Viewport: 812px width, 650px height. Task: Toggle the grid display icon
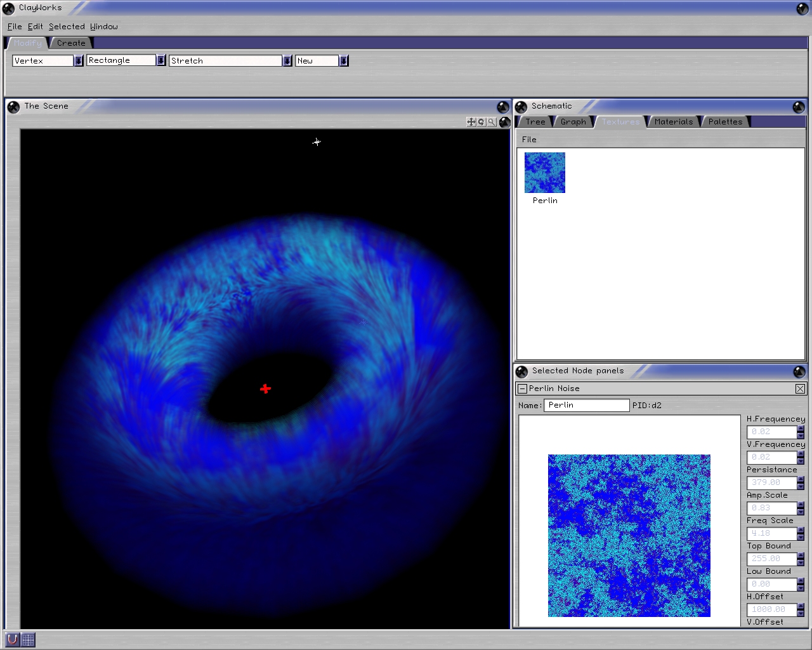(x=28, y=639)
